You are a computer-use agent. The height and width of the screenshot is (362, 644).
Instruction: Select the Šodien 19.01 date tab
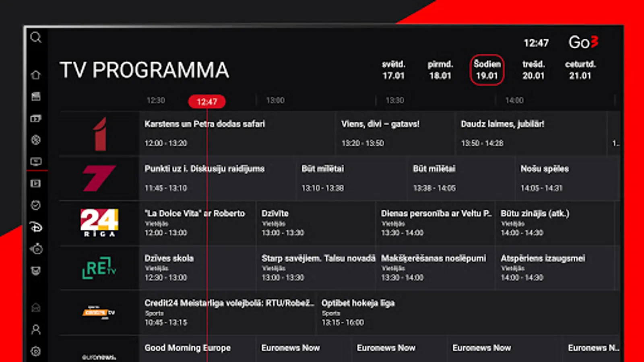[x=487, y=70]
